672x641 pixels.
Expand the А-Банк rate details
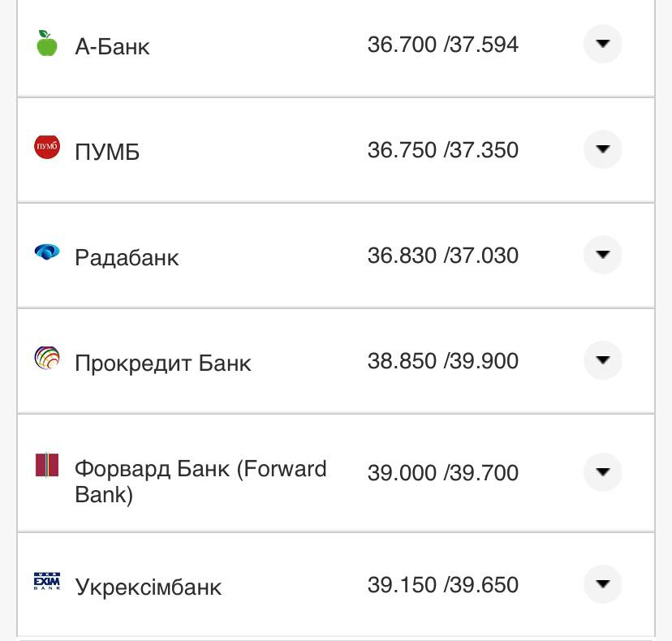pos(602,45)
